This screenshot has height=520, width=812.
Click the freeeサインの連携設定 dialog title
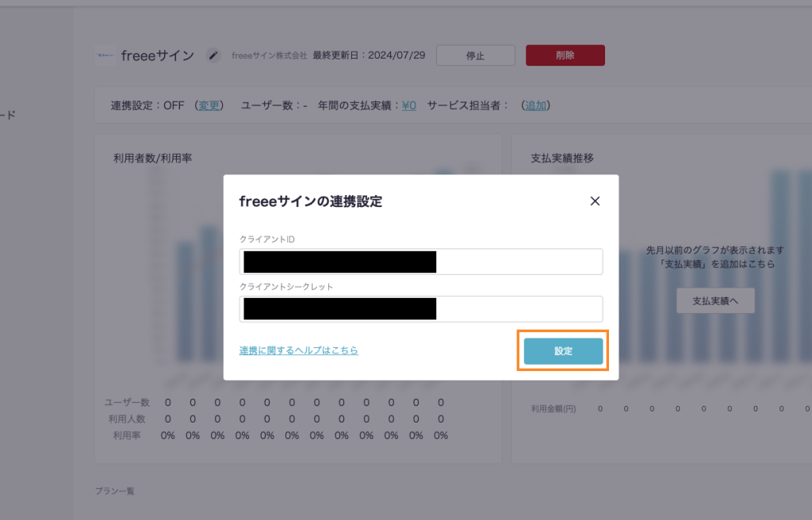pyautogui.click(x=310, y=201)
